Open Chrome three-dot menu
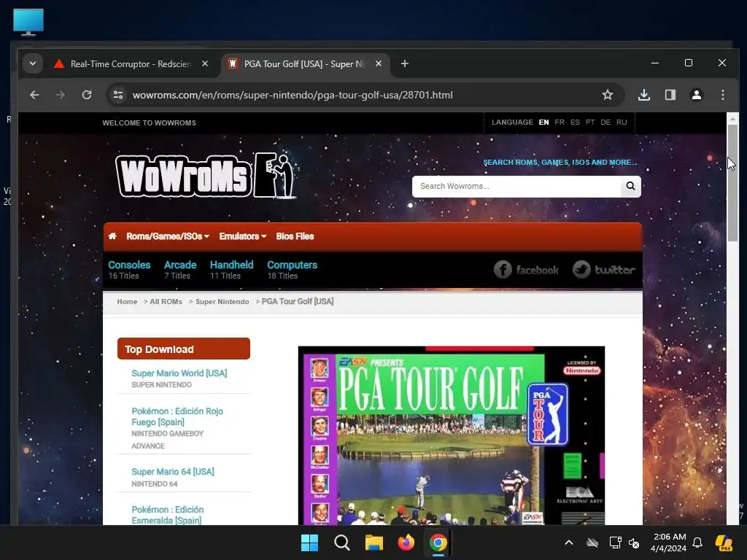 723,95
